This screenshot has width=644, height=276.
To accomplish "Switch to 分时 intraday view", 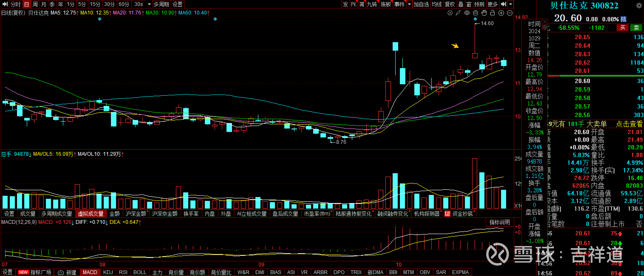I will click(x=15, y=4).
